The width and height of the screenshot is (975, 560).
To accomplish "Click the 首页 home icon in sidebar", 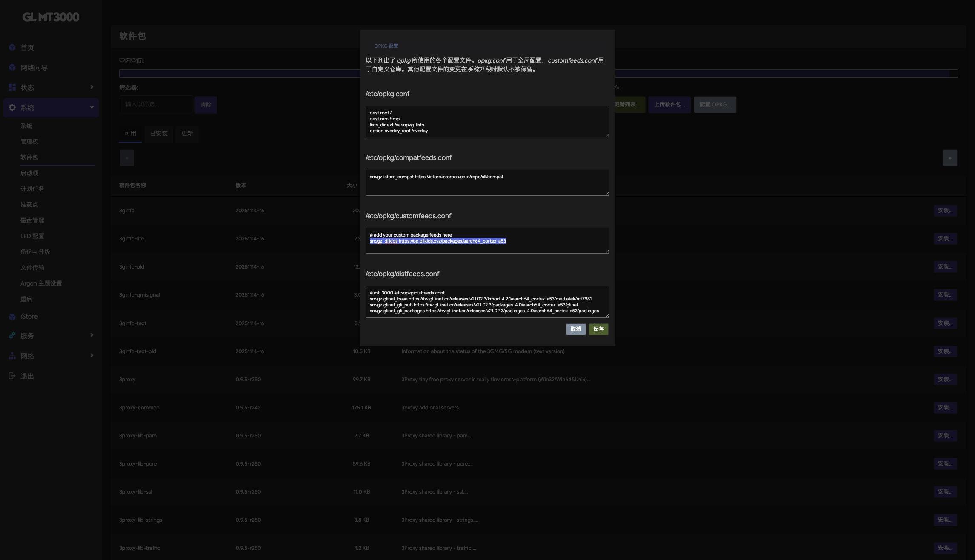I will (12, 48).
